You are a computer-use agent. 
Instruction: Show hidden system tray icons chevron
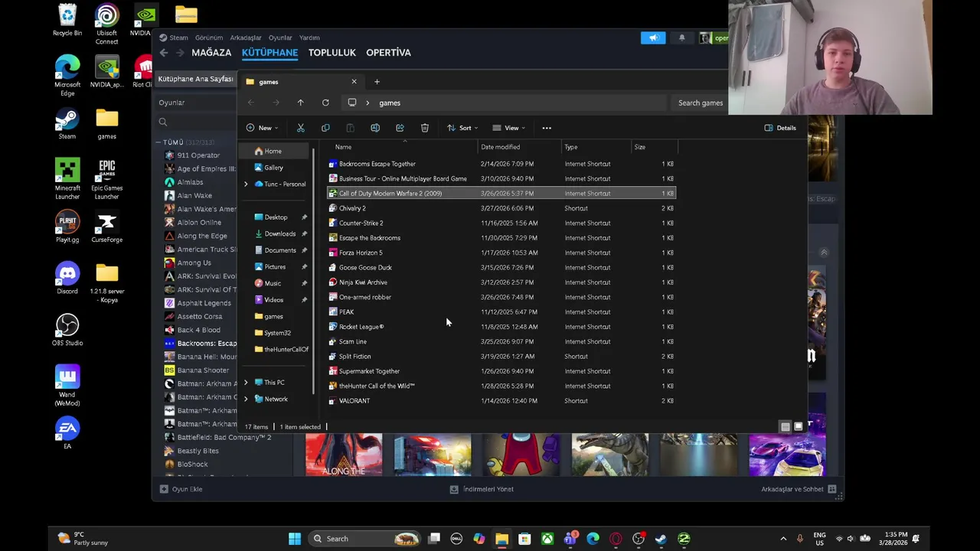[783, 539]
